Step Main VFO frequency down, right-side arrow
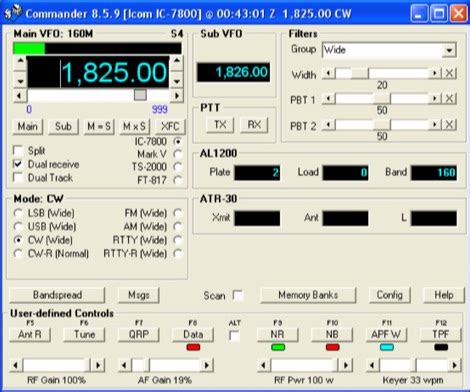Viewport: 470px width, 392px height. (177, 81)
